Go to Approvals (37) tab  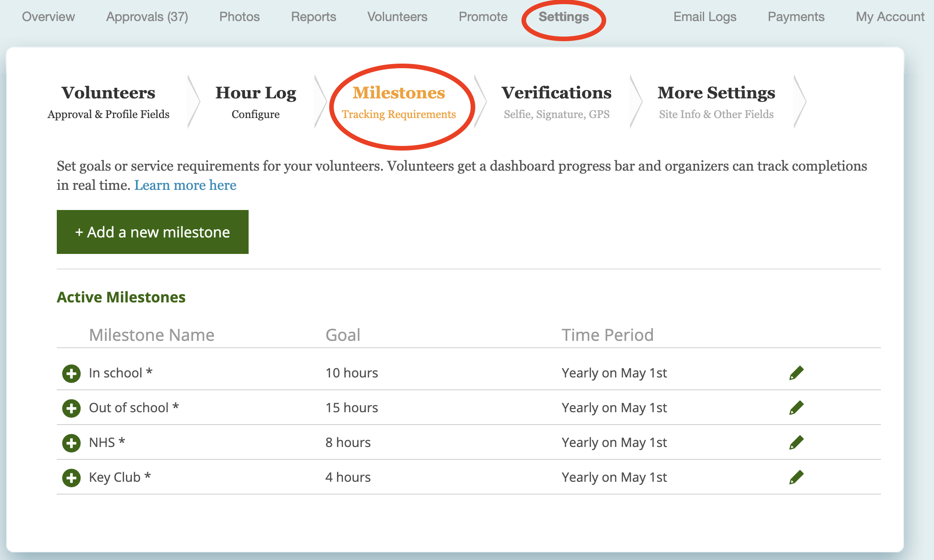click(x=147, y=17)
